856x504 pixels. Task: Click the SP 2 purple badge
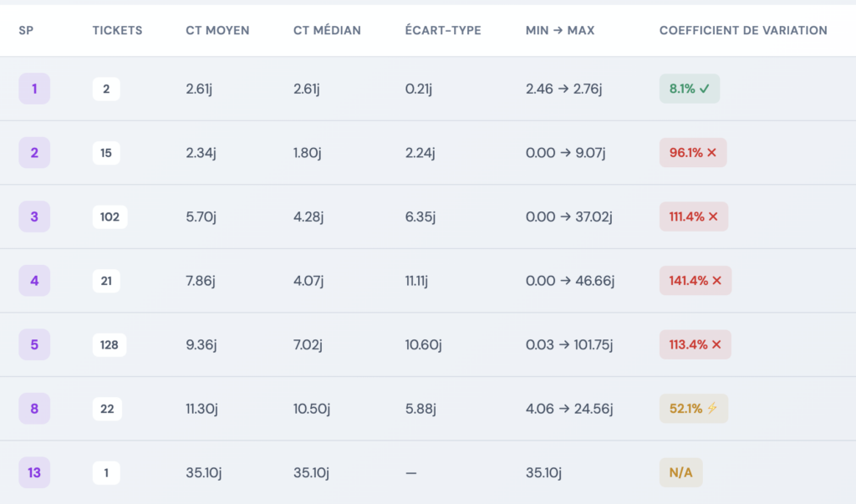click(34, 153)
